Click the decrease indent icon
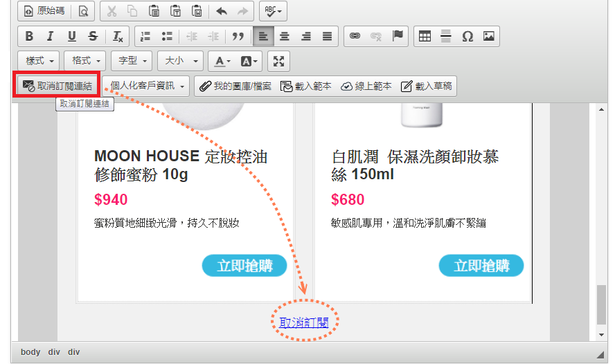 (x=192, y=37)
